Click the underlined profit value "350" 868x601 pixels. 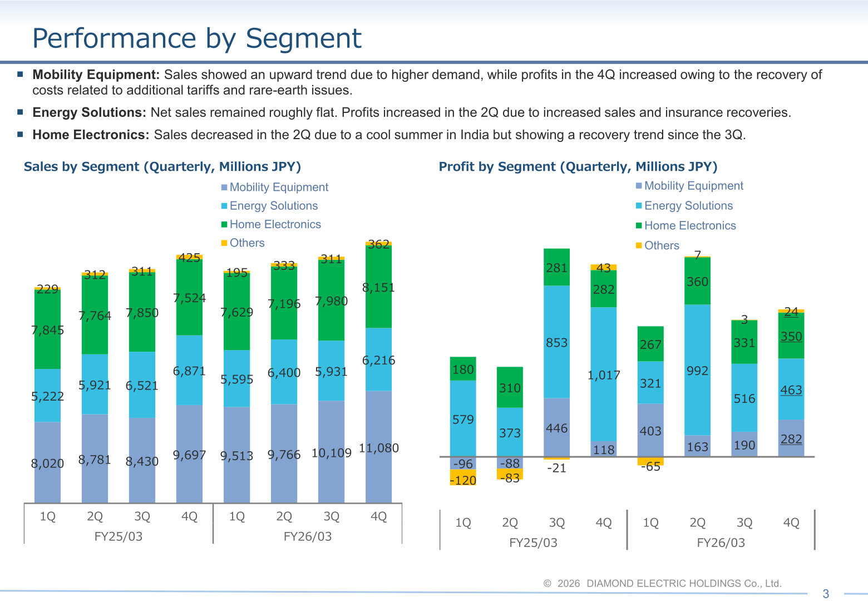(791, 336)
